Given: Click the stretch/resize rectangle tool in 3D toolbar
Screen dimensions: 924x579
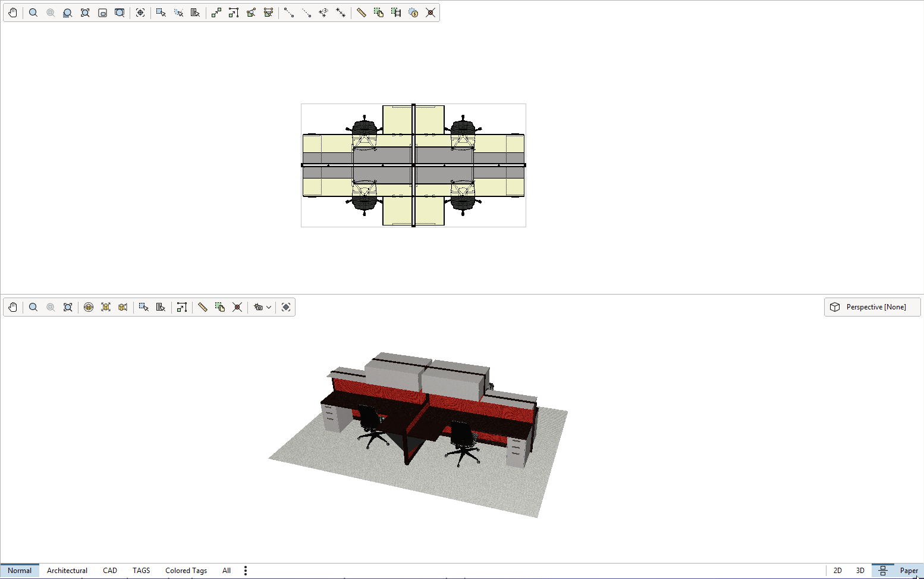Looking at the screenshot, I should click(182, 307).
